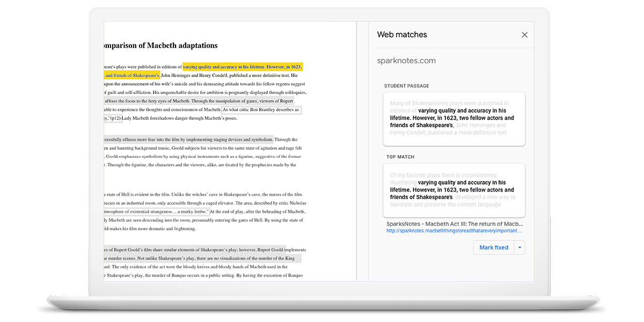Open the Mark fixed dropdown arrow
This screenshot has height=322, width=644.
click(x=519, y=247)
